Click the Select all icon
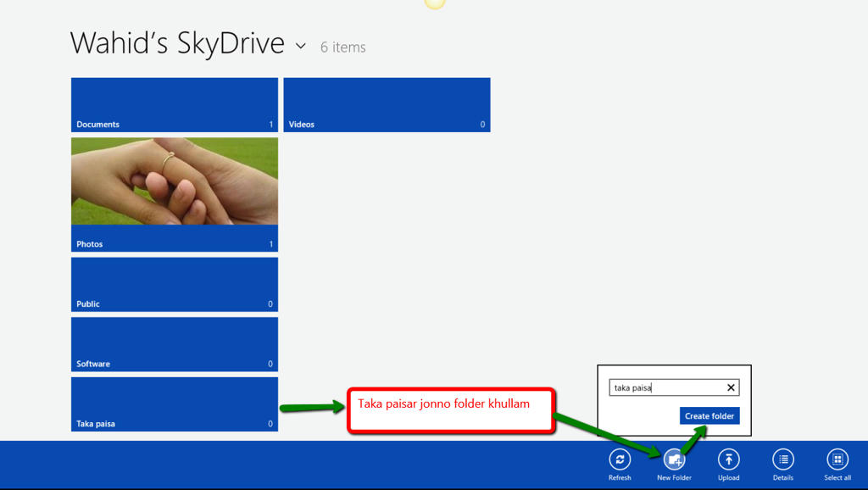Screen dimensions: 868x490 pyautogui.click(x=837, y=460)
